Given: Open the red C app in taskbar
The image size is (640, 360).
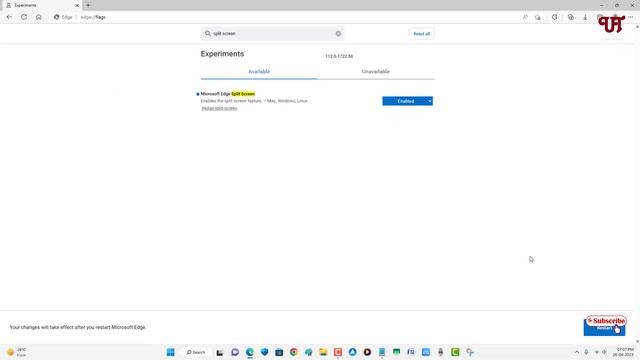Looking at the screenshot, I should tap(338, 352).
